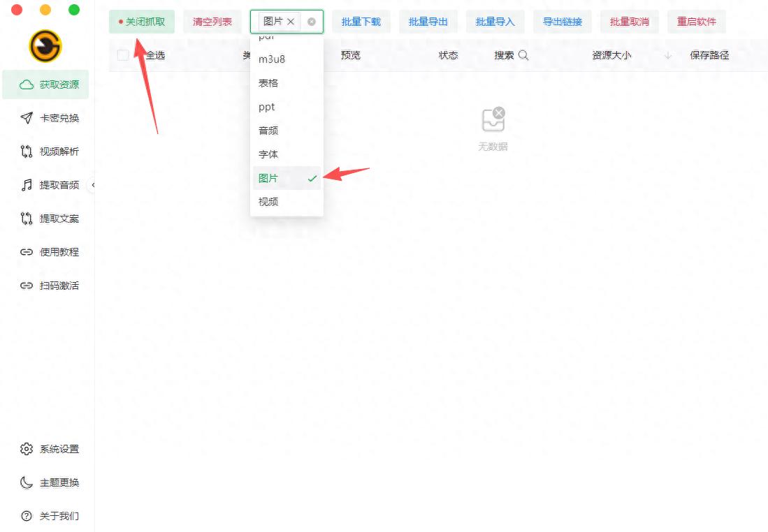Remove the 图片 filter tag
The width and height of the screenshot is (768, 532).
(x=291, y=22)
